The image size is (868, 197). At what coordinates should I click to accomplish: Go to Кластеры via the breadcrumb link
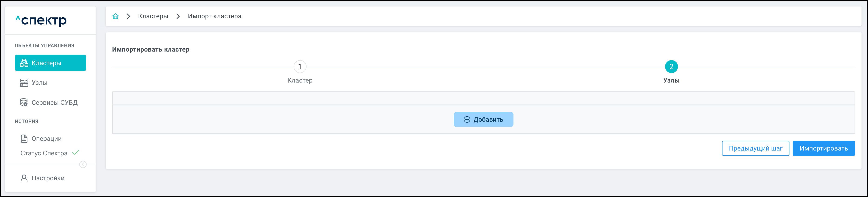point(153,16)
